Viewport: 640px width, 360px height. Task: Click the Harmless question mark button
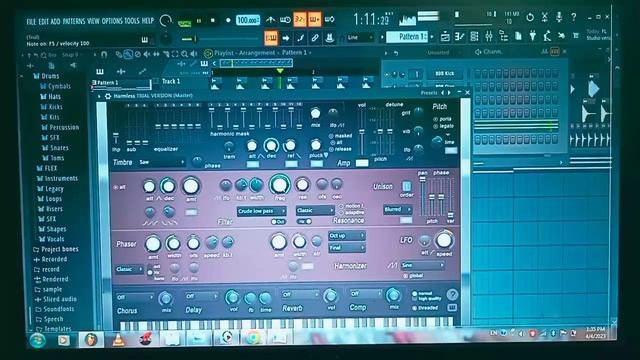tap(452, 294)
